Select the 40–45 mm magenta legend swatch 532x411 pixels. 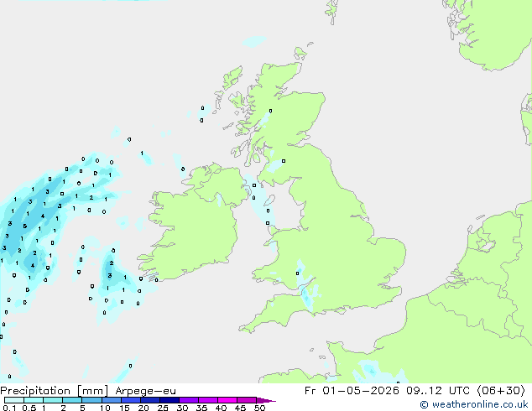(x=227, y=400)
